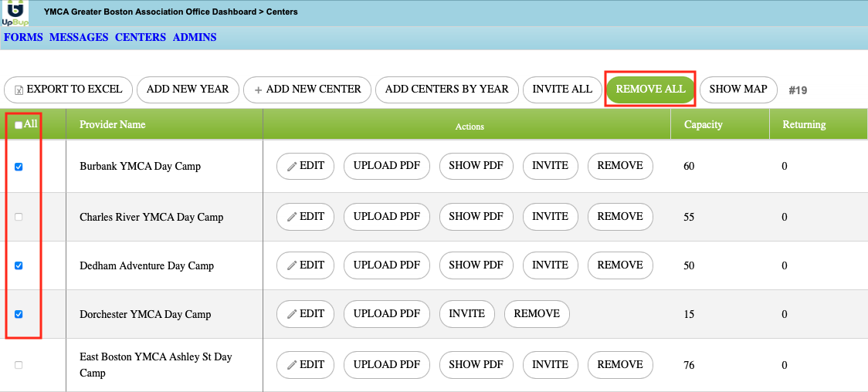Go to the CENTERS menu
Viewport: 868px width, 392px height.
[141, 38]
